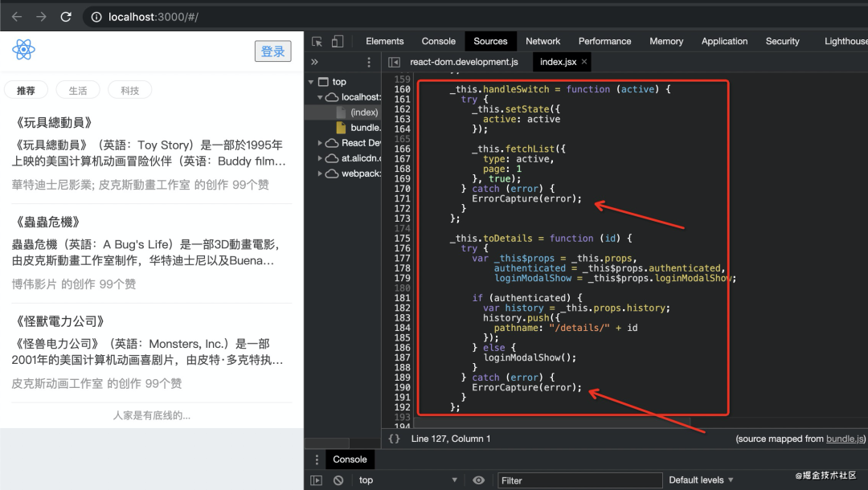Click the 登录 login button
This screenshot has width=868, height=490.
click(272, 51)
